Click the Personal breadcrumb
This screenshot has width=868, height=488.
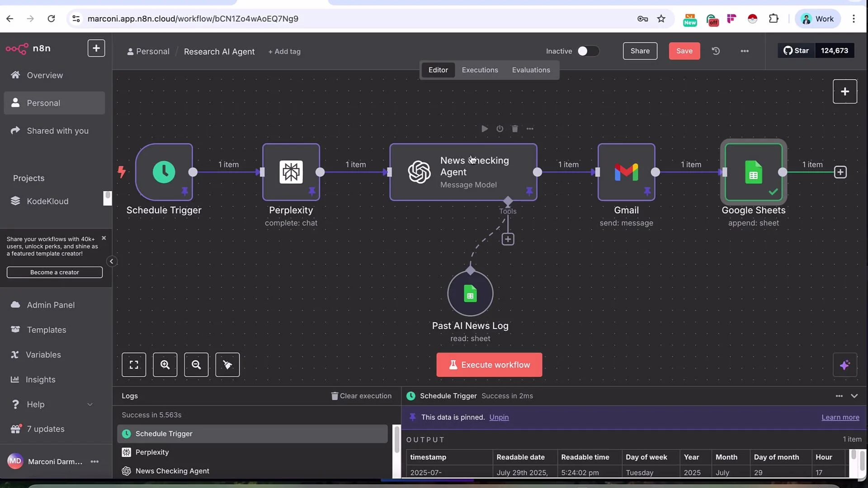[x=148, y=52]
